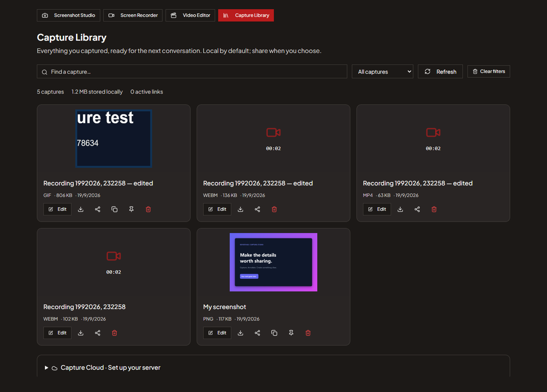This screenshot has width=547, height=392.
Task: Click the "1.2 MB stored locally" text
Action: click(97, 92)
